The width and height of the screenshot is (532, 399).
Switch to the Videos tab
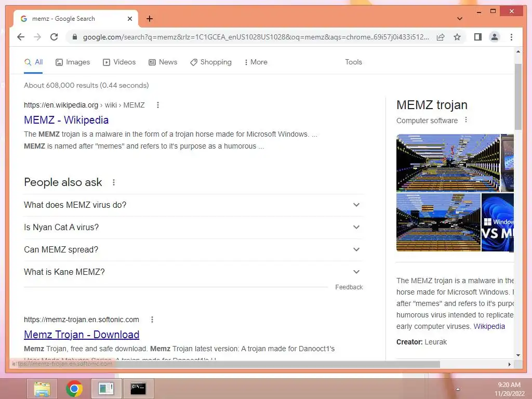(x=119, y=62)
